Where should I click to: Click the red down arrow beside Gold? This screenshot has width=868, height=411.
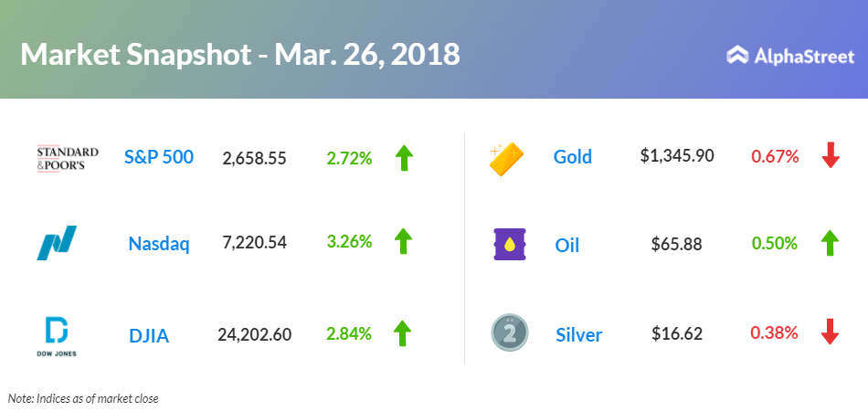pos(830,156)
